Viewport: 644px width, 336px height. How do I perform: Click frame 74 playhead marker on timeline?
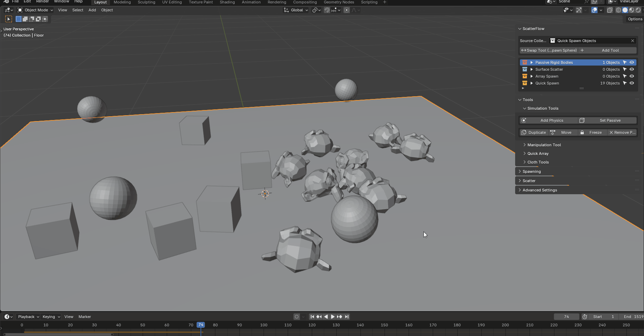click(x=201, y=325)
